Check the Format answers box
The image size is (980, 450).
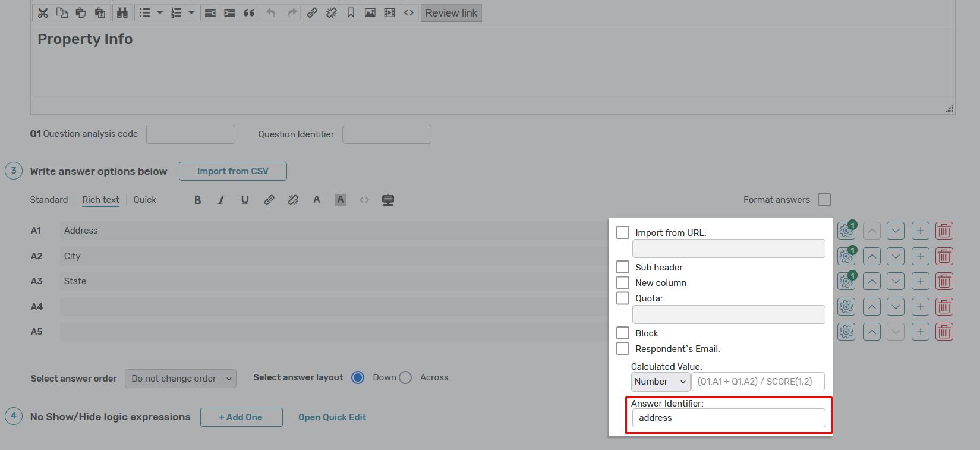click(824, 200)
